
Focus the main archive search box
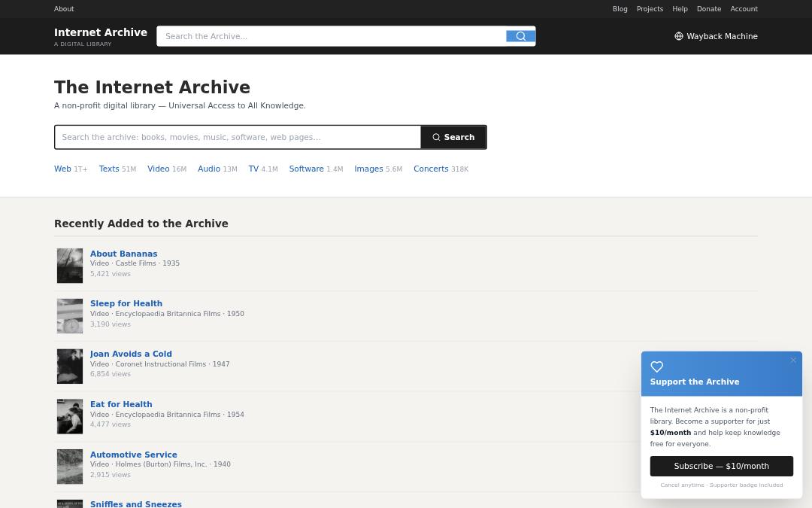click(238, 138)
